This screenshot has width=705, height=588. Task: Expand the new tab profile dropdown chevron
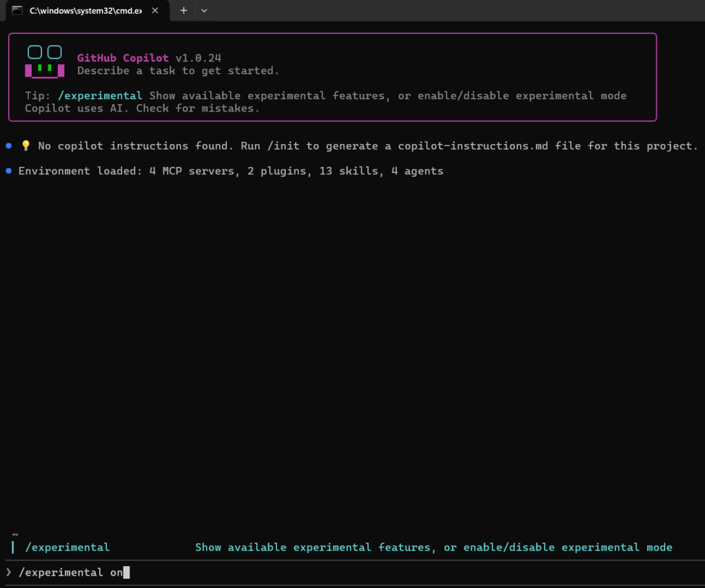pos(204,10)
